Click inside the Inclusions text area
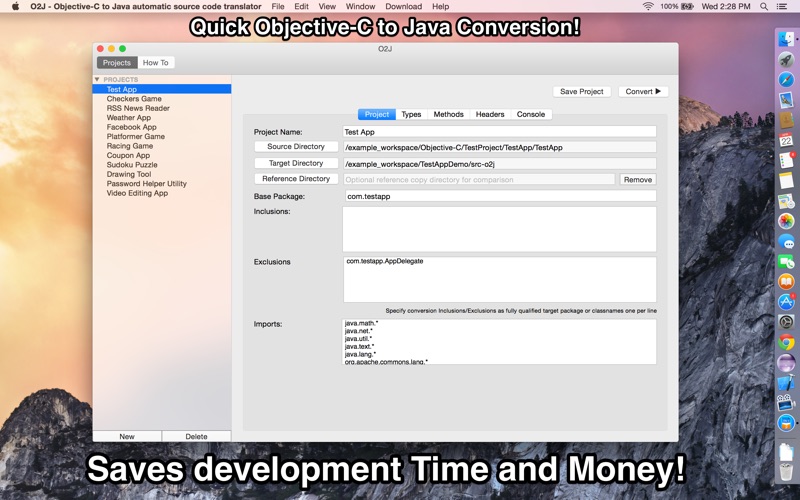800x500 pixels. (499, 229)
